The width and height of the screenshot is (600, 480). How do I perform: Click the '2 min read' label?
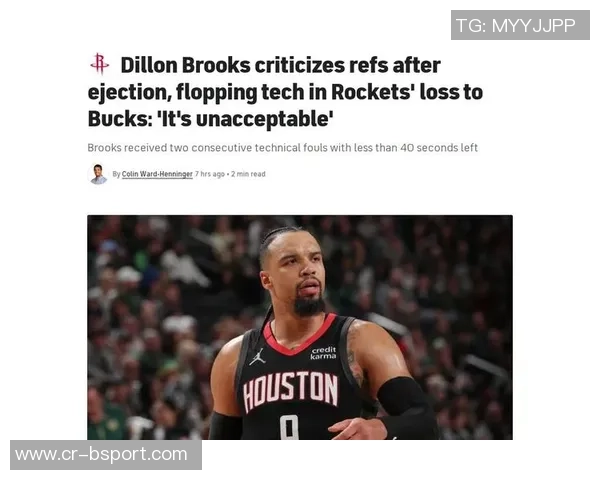click(248, 174)
